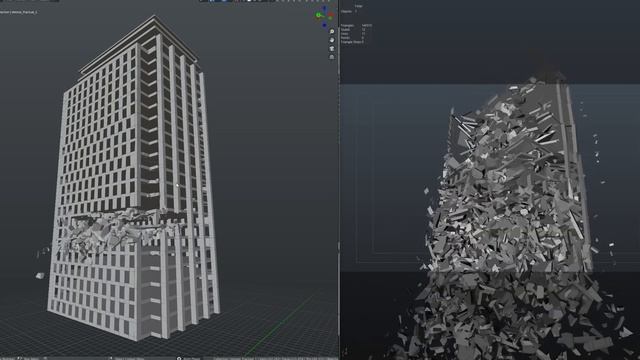Viewport: 640px width, 360px height.
Task: Click the pan hand navigation icon
Action: pos(332,40)
